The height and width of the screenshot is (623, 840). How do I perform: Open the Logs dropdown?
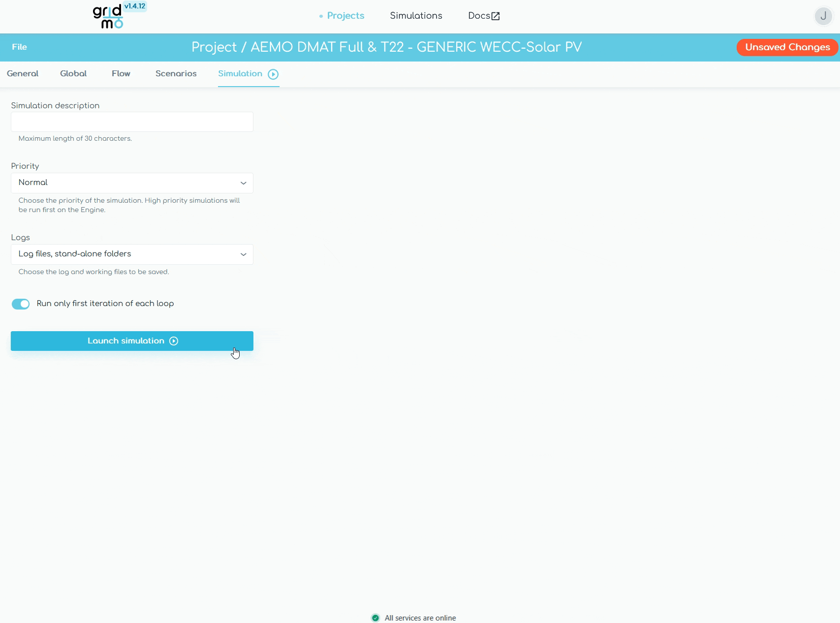[x=132, y=254]
